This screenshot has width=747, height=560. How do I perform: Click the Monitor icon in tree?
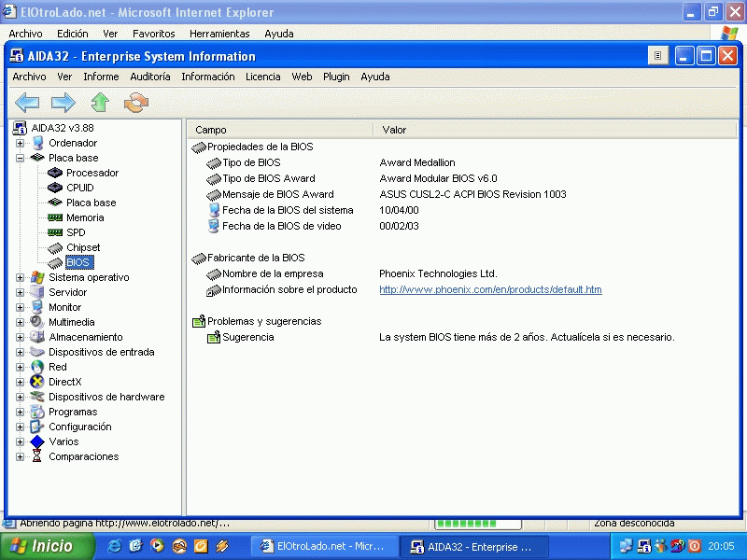coord(37,307)
